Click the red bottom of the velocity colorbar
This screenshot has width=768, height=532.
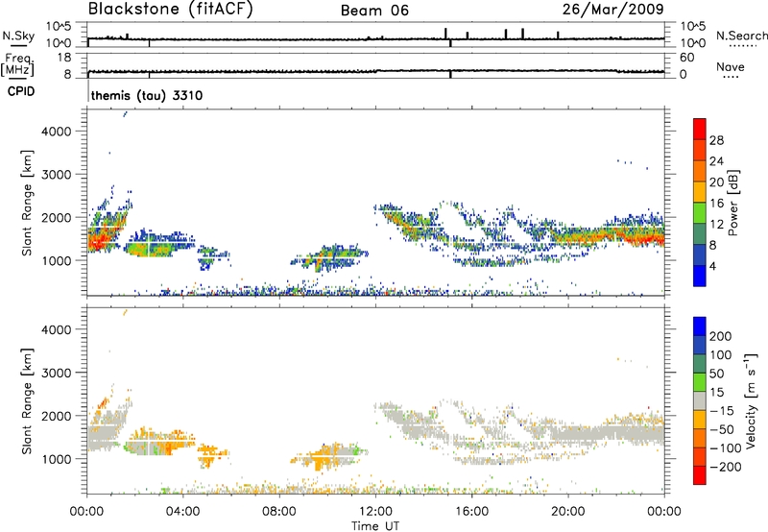tap(700, 475)
